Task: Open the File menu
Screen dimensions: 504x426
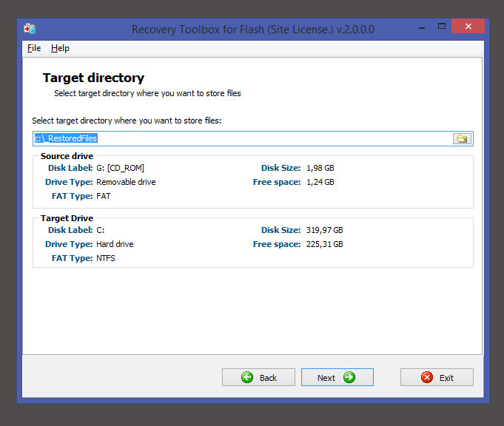Action: pyautogui.click(x=34, y=48)
